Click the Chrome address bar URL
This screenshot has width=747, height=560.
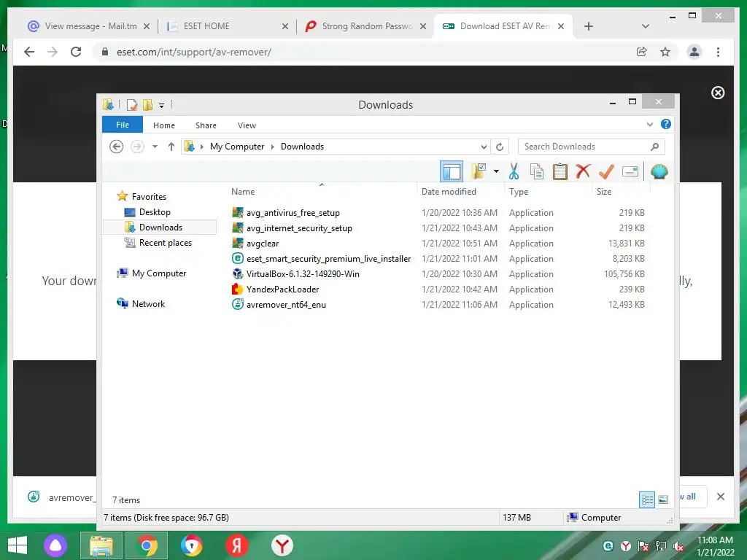coord(194,52)
